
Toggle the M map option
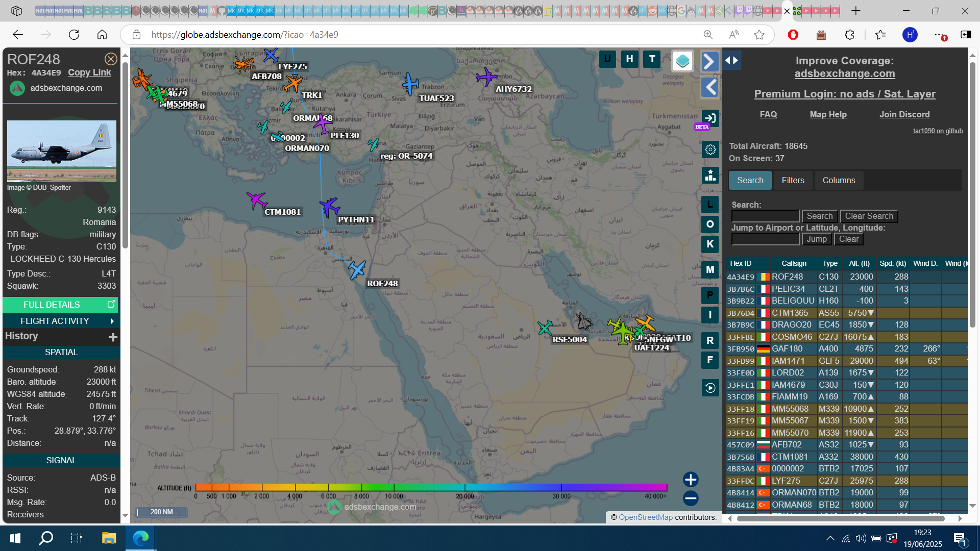click(x=710, y=270)
